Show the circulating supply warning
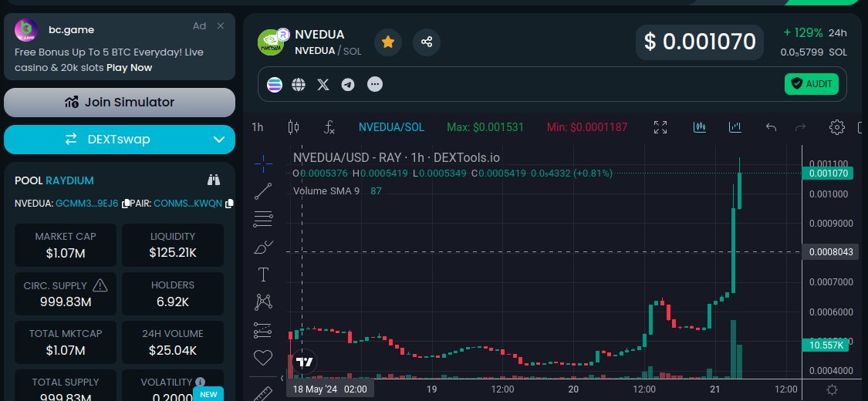 tap(100, 285)
